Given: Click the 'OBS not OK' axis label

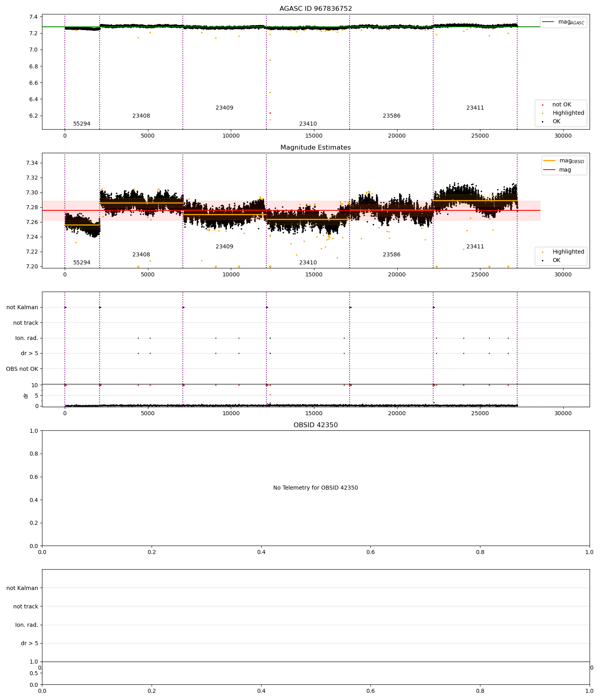Looking at the screenshot, I should click(x=22, y=369).
